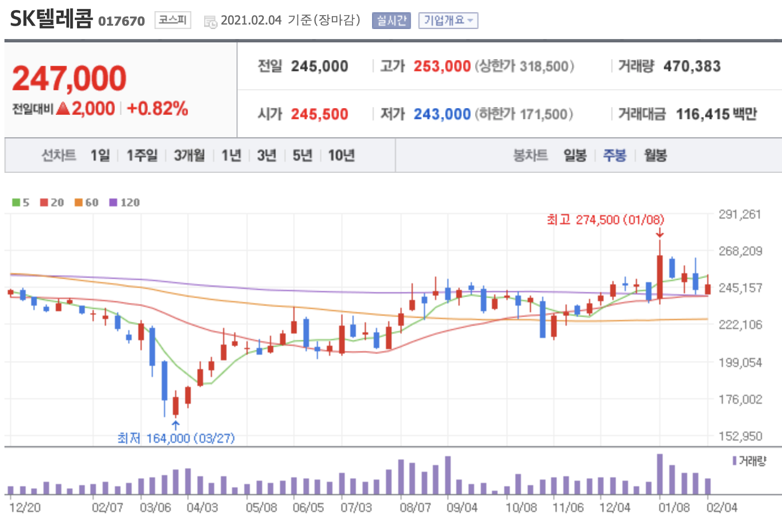Click the calendar clock icon beside the date
Screen dimensions: 782x532
210,22
